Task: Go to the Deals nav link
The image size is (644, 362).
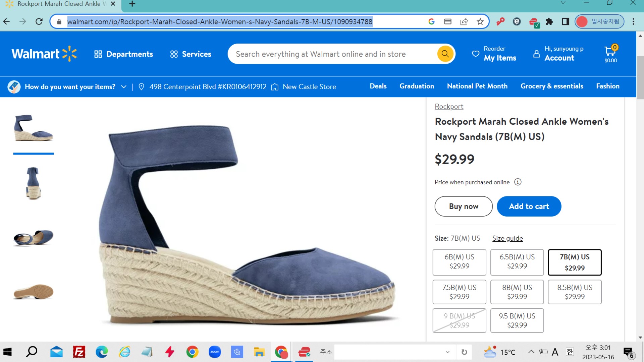Action: coord(378,86)
